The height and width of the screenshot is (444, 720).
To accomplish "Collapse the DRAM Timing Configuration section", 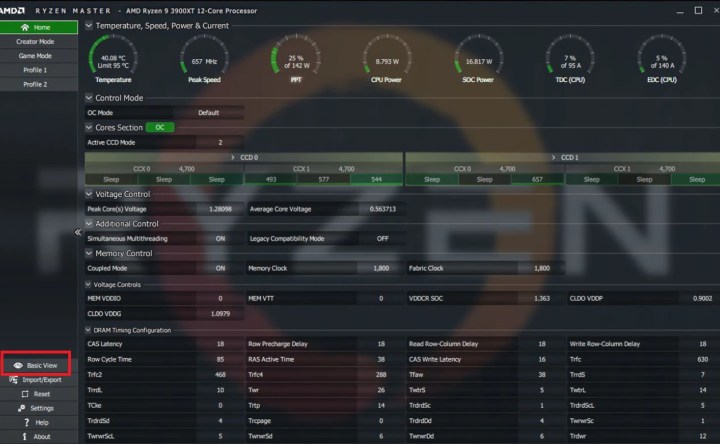I will 88,330.
